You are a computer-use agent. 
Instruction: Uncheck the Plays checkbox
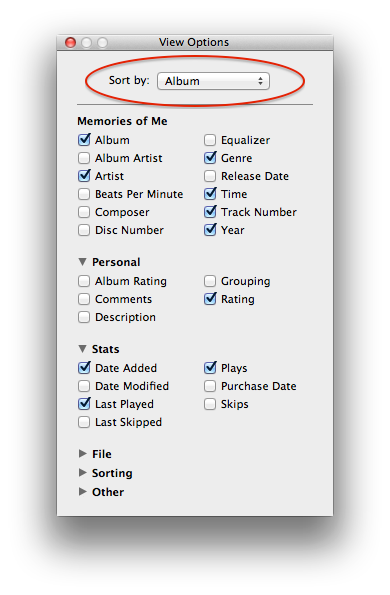click(x=210, y=368)
